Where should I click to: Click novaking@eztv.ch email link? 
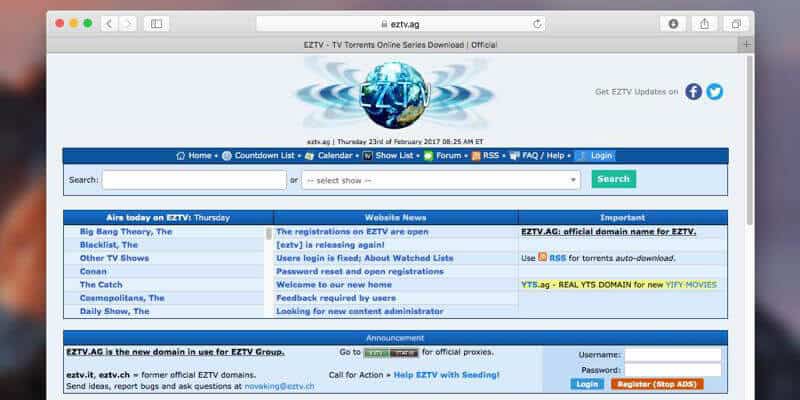pyautogui.click(x=279, y=386)
